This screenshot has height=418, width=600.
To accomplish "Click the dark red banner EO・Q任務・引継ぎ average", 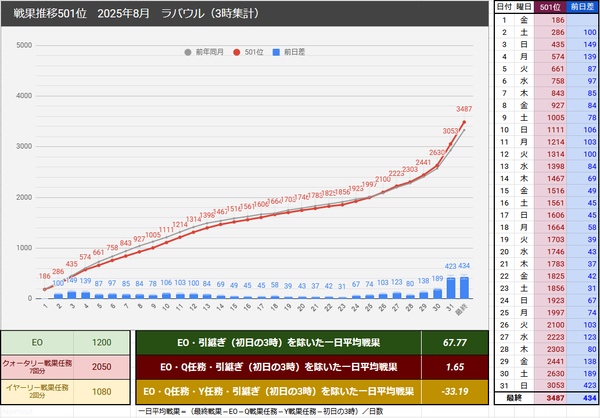I will (x=279, y=367).
